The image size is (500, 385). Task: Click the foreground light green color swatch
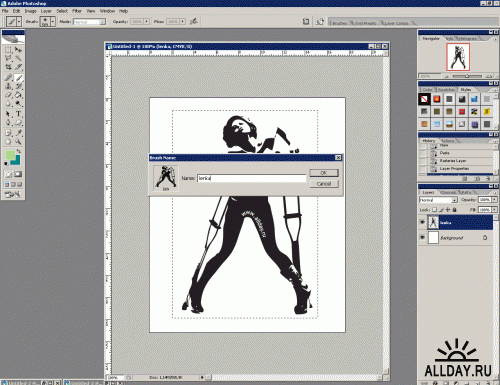[x=10, y=155]
